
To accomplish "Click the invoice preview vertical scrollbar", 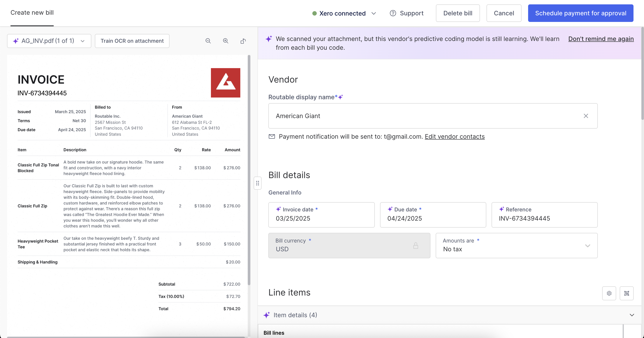I will [x=249, y=170].
